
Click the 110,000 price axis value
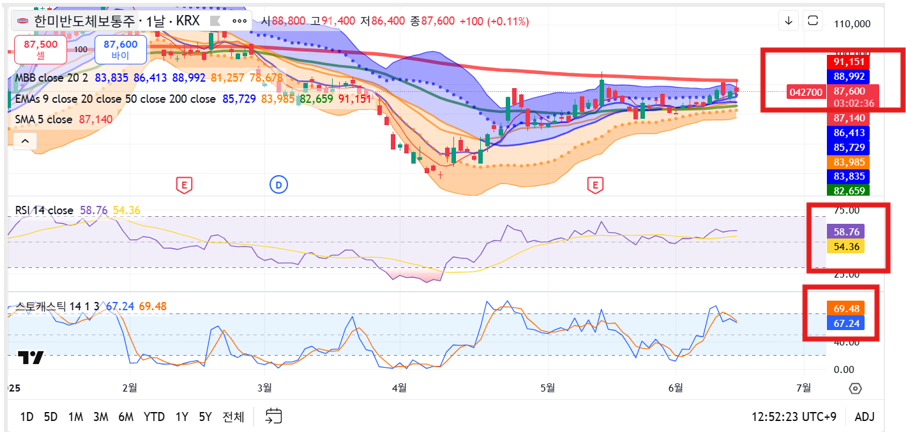point(853,24)
